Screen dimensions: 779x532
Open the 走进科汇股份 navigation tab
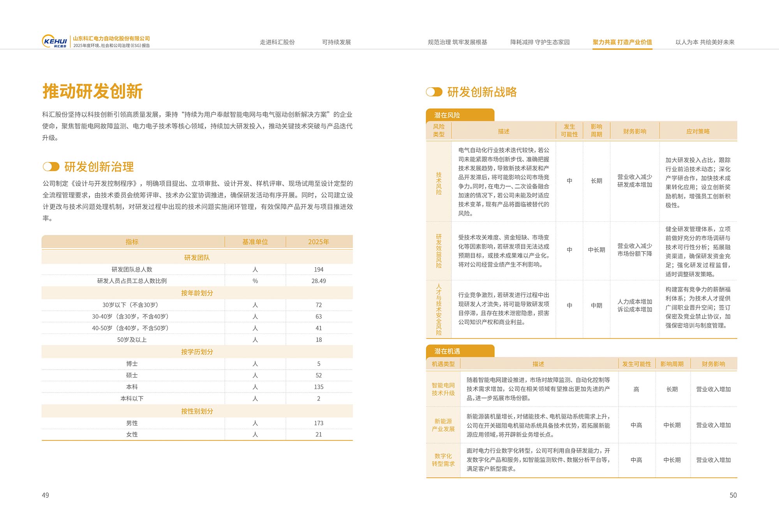tap(277, 42)
